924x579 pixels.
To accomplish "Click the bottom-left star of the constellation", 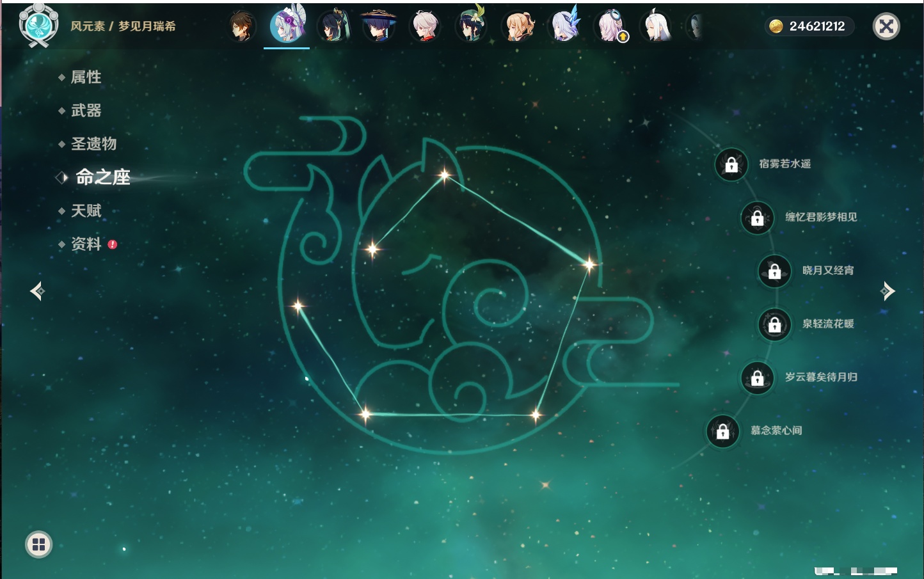I will pyautogui.click(x=365, y=413).
